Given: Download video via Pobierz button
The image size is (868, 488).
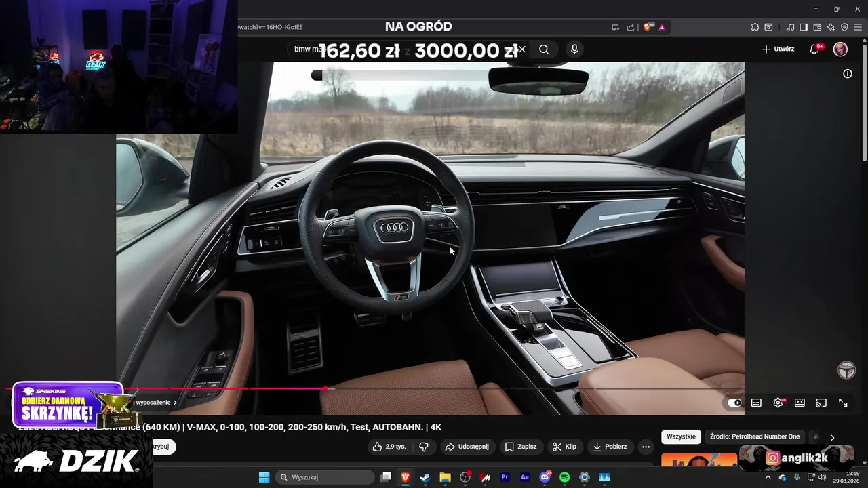Looking at the screenshot, I should pos(610,447).
